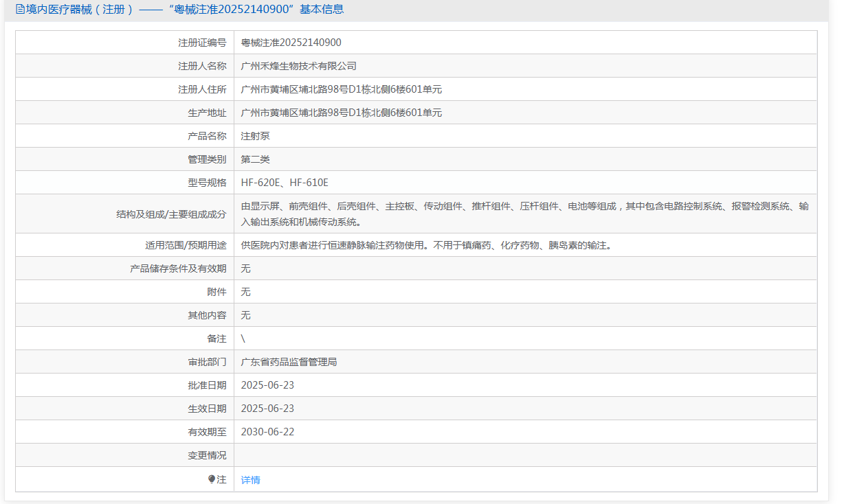This screenshot has height=504, width=844.
Task: Click the 产品储存条件及有效期 label
Action: point(178,268)
